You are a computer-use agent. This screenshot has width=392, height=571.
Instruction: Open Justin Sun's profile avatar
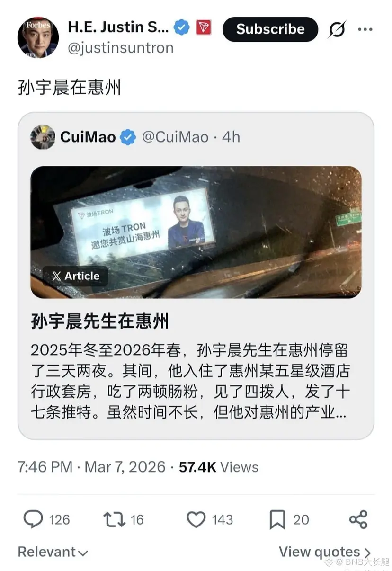click(38, 37)
